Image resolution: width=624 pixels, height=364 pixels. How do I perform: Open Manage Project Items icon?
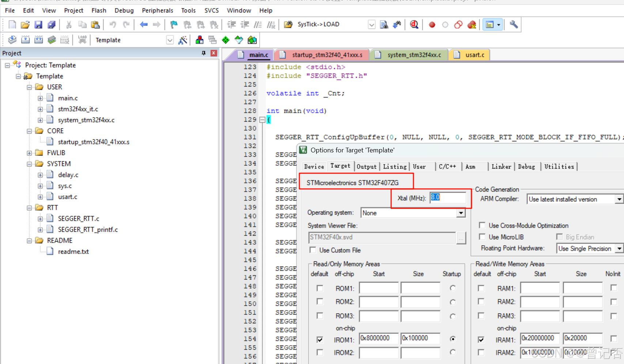pyautogui.click(x=200, y=40)
